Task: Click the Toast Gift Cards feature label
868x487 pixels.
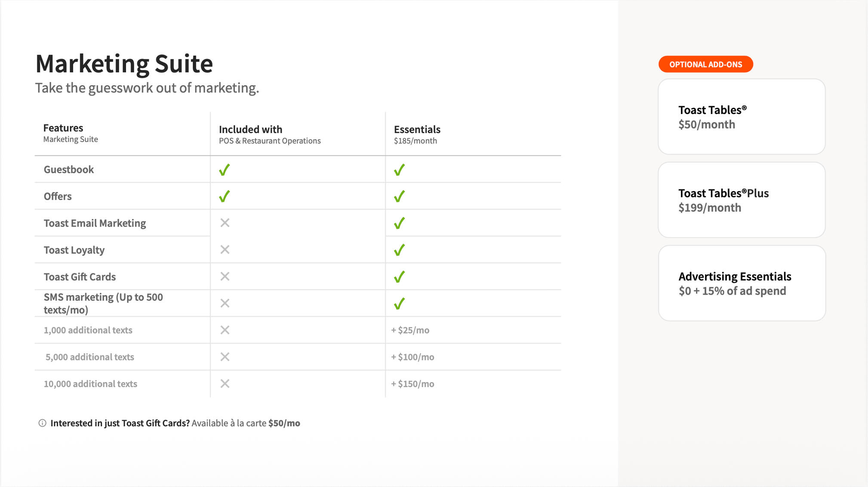Action: (x=80, y=277)
